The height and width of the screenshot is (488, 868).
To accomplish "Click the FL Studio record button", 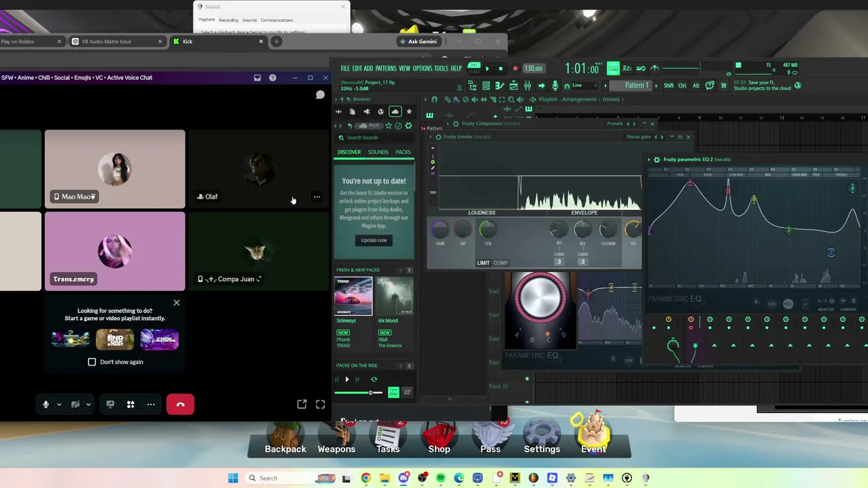I will coord(515,68).
